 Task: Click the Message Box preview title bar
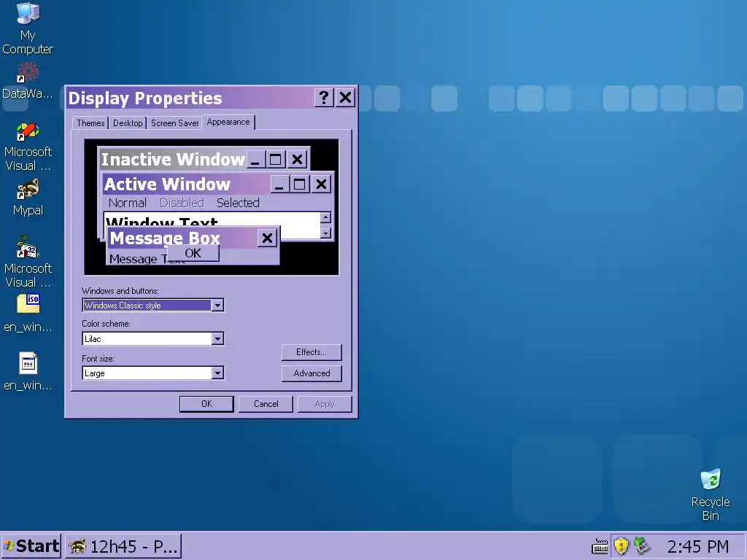[x=193, y=238]
